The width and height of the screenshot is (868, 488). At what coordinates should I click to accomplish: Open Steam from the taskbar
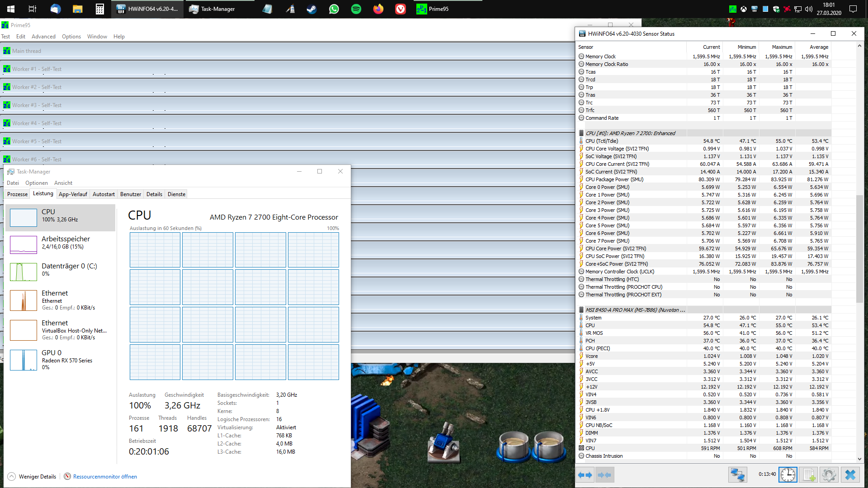312,9
